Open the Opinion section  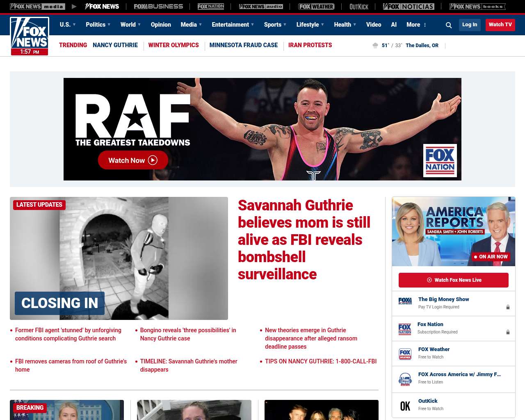[x=161, y=25]
